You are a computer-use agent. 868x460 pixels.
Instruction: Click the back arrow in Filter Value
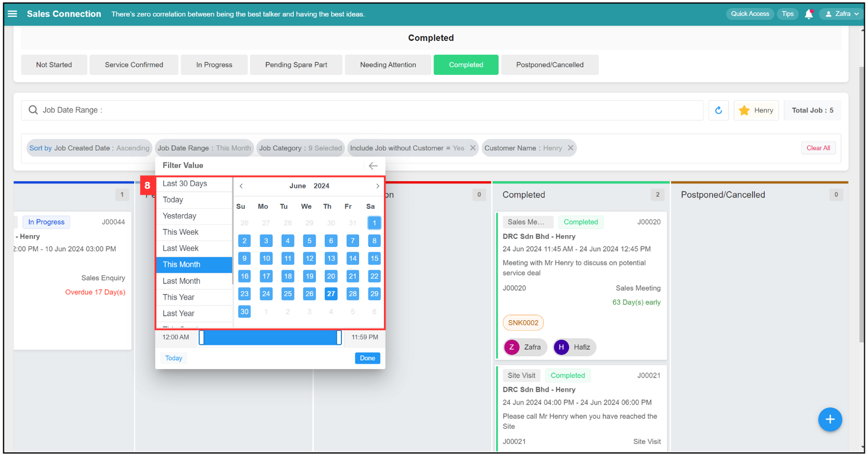tap(373, 166)
